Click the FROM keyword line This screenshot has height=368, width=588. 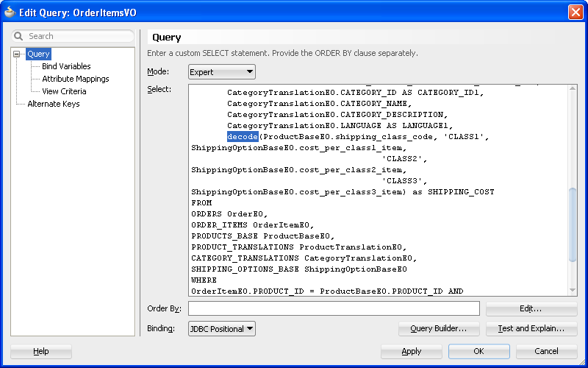(x=201, y=203)
